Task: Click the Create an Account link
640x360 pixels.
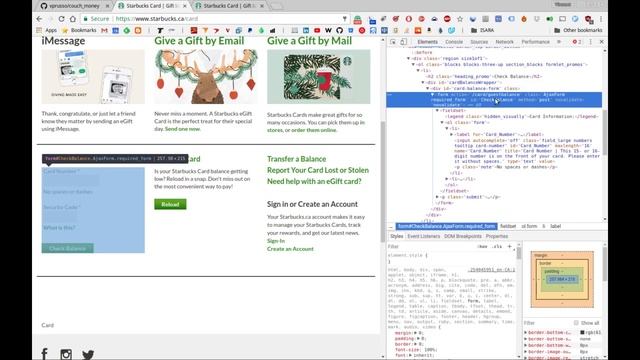Action: 290,249
